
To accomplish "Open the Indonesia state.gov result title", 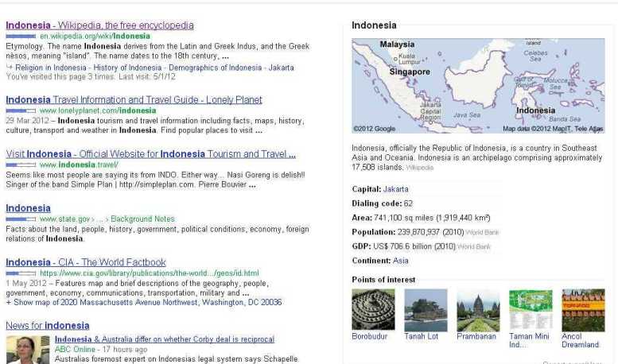I will (29, 208).
